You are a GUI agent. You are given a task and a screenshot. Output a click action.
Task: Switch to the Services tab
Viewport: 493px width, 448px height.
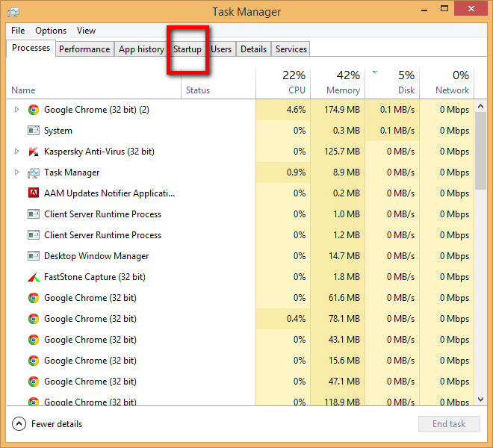click(291, 49)
